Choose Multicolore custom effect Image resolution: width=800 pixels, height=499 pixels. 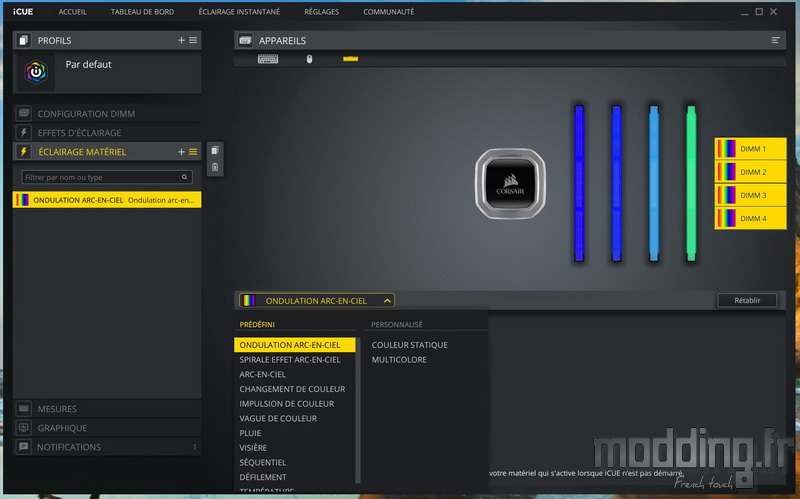pos(399,360)
